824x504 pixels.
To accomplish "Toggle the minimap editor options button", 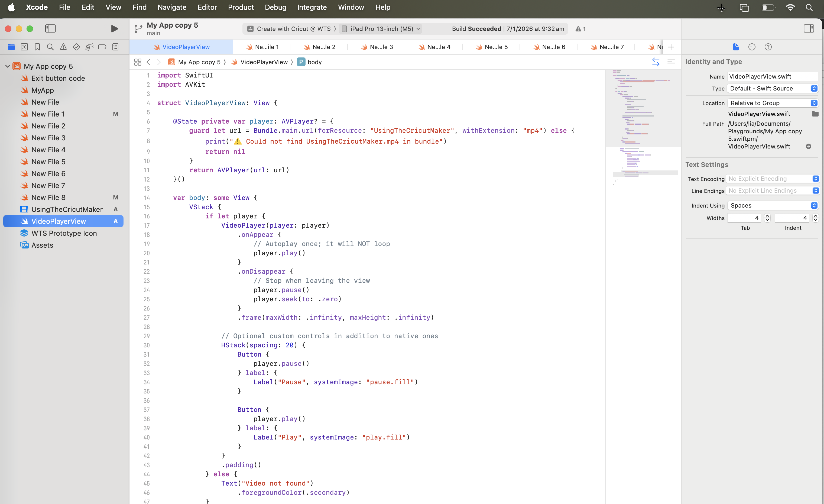I will point(671,62).
